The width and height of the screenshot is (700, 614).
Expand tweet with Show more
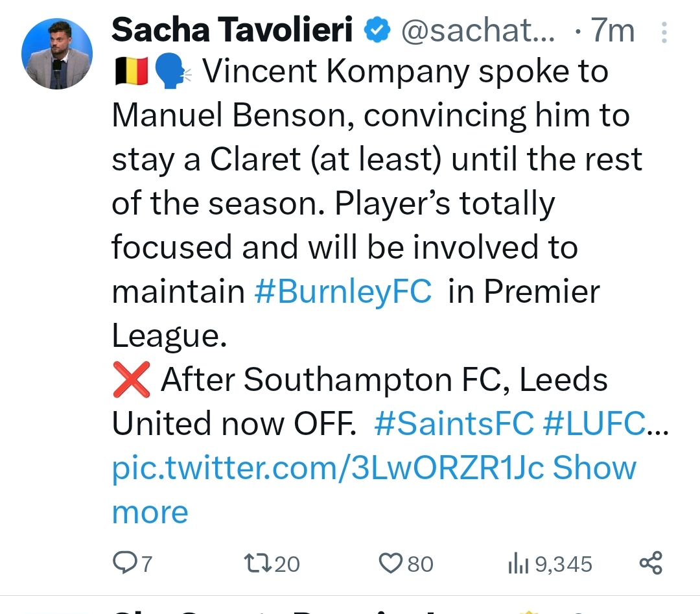click(x=150, y=512)
